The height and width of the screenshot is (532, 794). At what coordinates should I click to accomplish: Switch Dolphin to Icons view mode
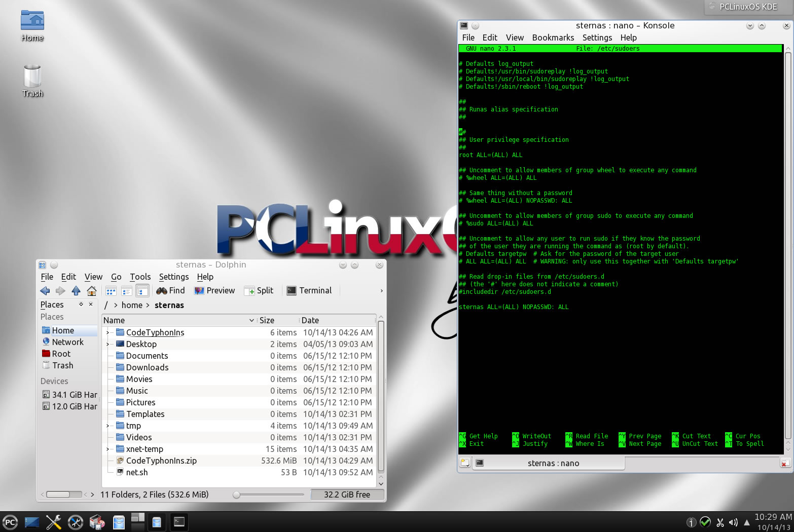[111, 291]
